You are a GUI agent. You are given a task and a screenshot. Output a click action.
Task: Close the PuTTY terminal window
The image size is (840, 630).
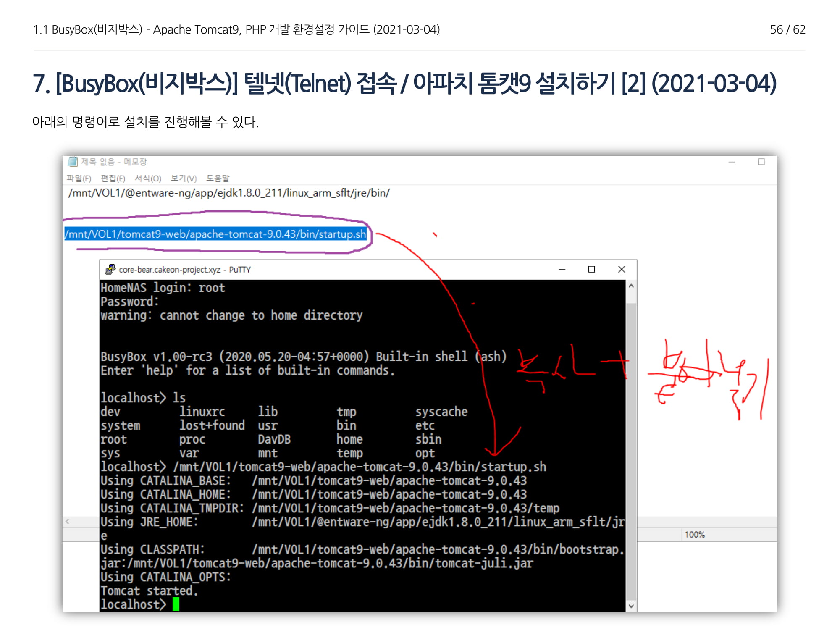pos(622,269)
